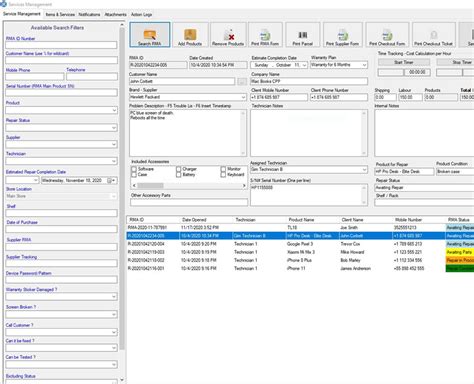
Task: Tick the Charger accessory checkbox
Action: tap(179, 169)
